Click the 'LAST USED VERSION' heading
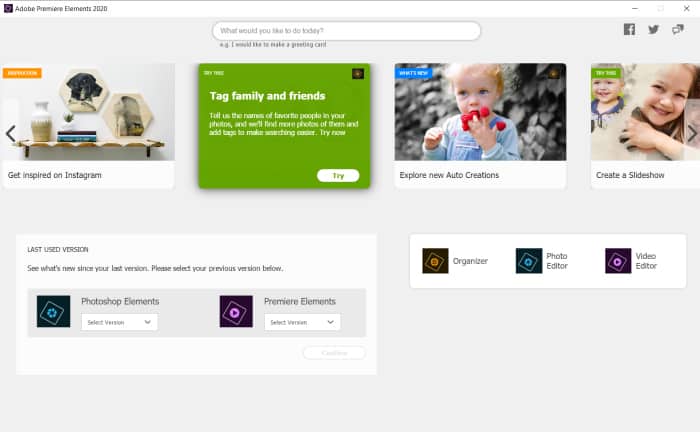This screenshot has width=700, height=432. 58,249
